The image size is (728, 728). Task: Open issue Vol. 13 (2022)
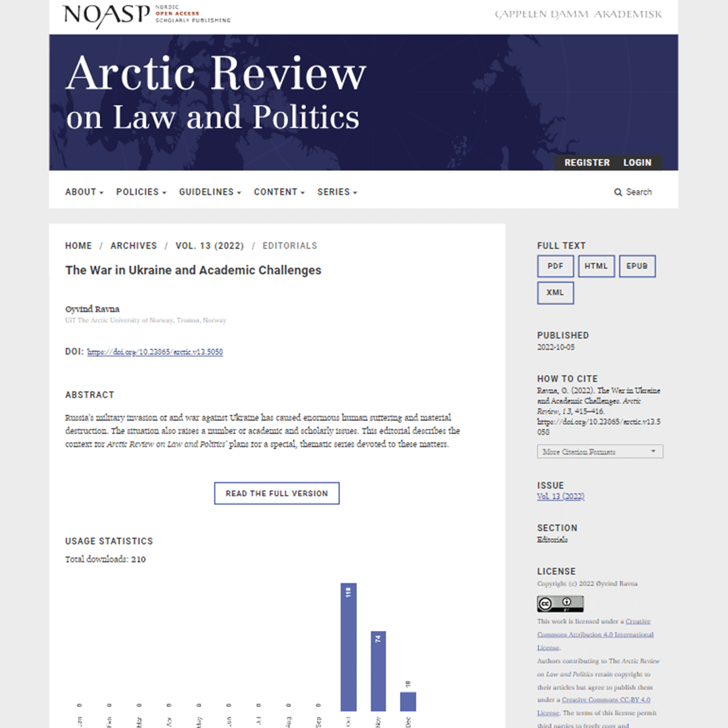[x=561, y=496]
